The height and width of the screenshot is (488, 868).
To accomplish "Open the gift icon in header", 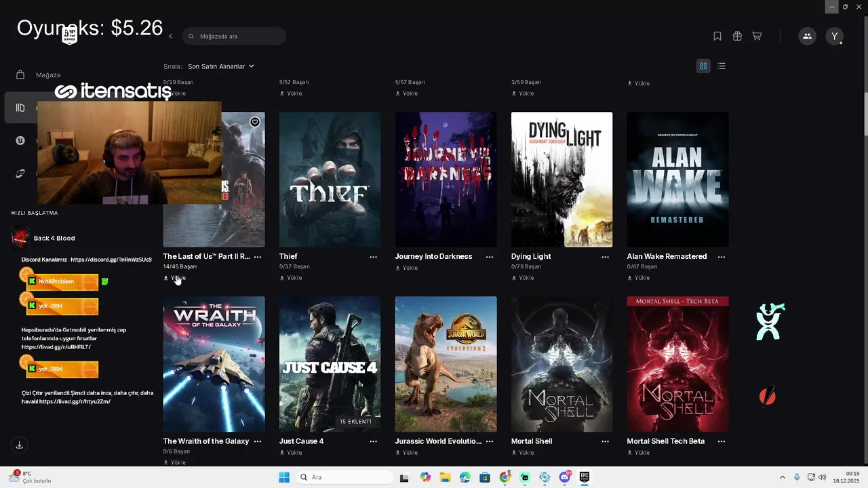I will click(x=737, y=36).
